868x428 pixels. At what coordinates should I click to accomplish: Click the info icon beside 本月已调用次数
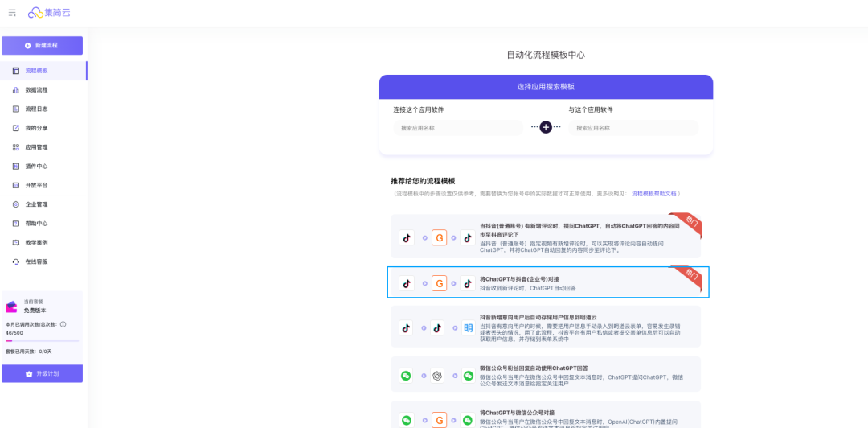coord(63,324)
